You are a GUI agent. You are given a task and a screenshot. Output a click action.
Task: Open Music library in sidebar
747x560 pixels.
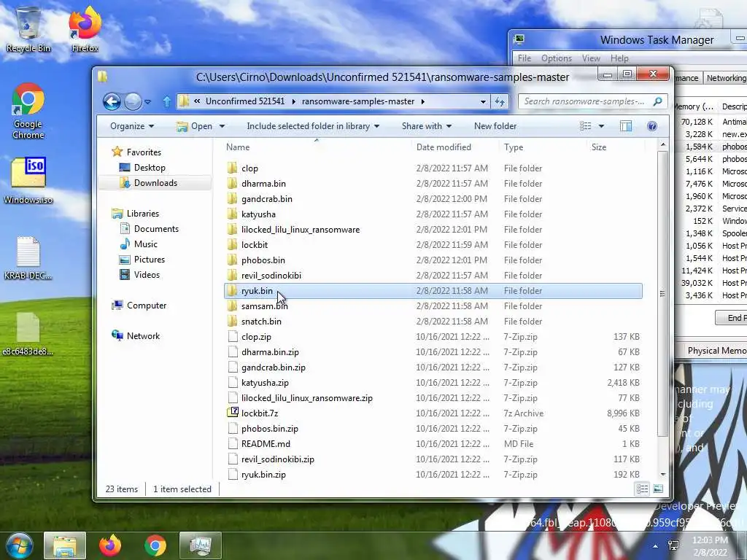139,244
